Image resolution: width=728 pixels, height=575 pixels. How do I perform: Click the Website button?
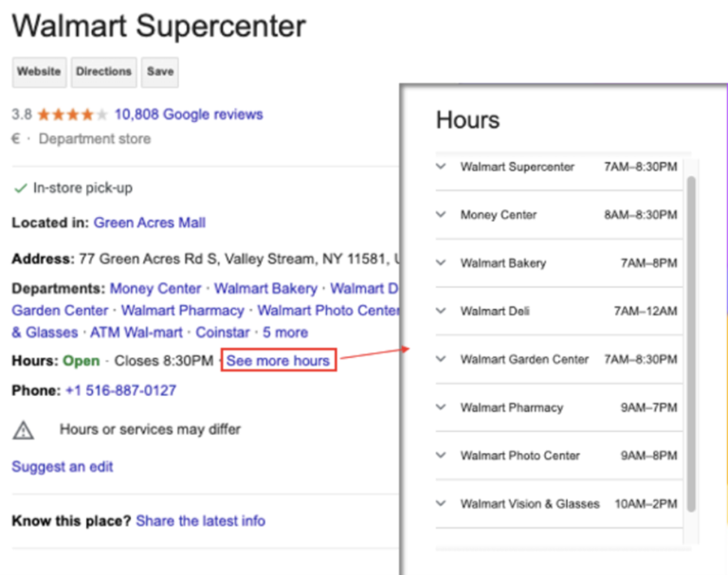coord(39,72)
